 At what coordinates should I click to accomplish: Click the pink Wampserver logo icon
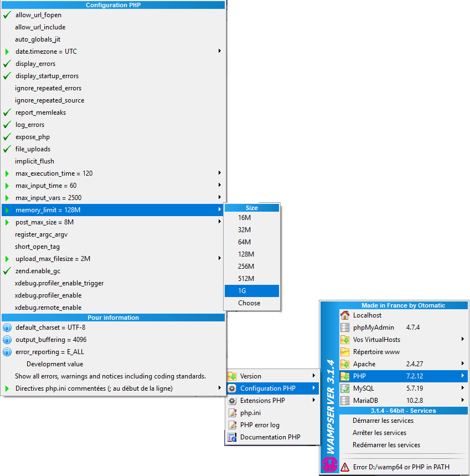[329, 464]
